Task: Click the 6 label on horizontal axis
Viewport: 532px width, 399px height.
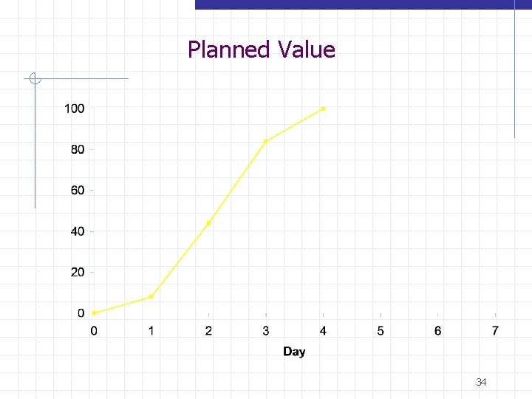Action: coord(438,330)
